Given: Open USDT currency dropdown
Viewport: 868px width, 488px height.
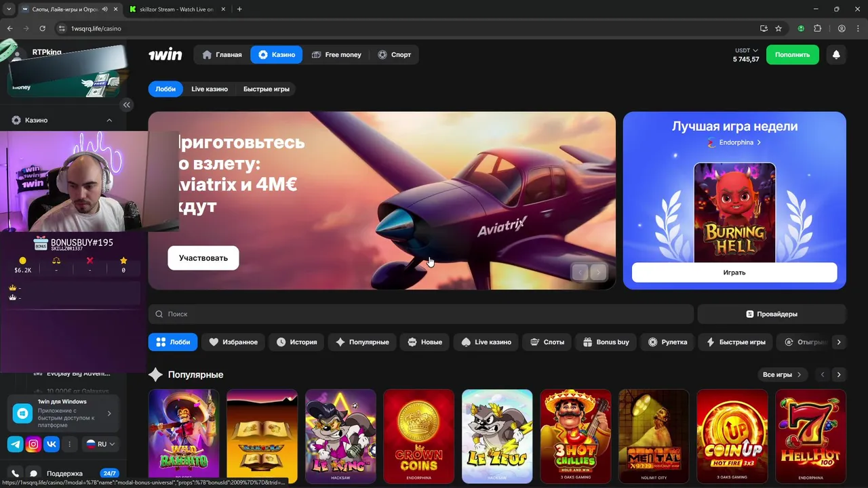Looking at the screenshot, I should coord(747,50).
